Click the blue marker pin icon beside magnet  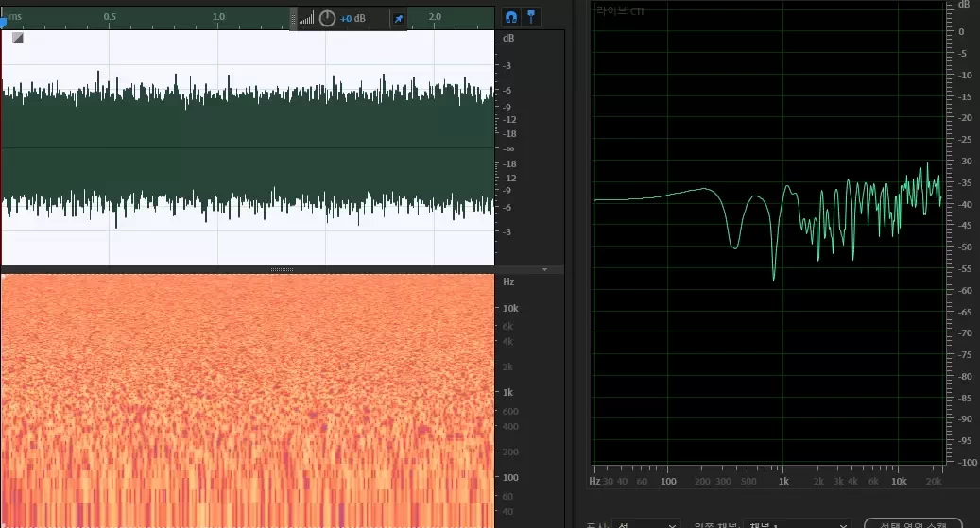click(x=531, y=17)
